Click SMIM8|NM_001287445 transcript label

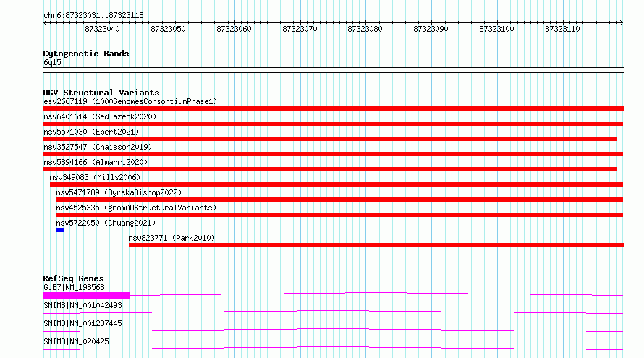coord(82,323)
